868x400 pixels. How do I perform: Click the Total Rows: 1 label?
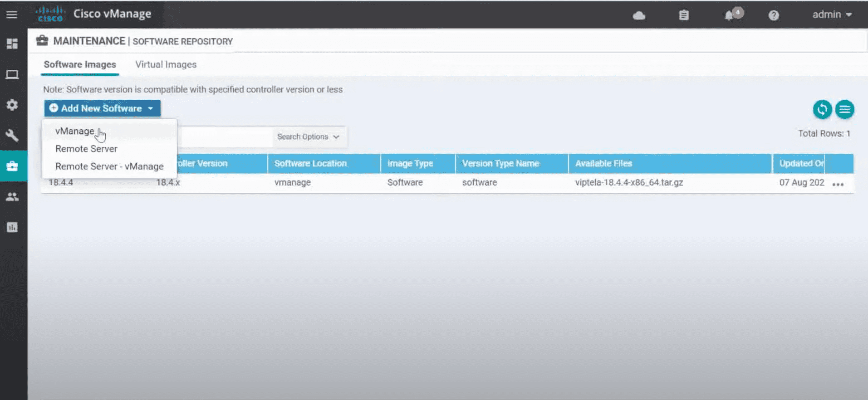click(824, 133)
